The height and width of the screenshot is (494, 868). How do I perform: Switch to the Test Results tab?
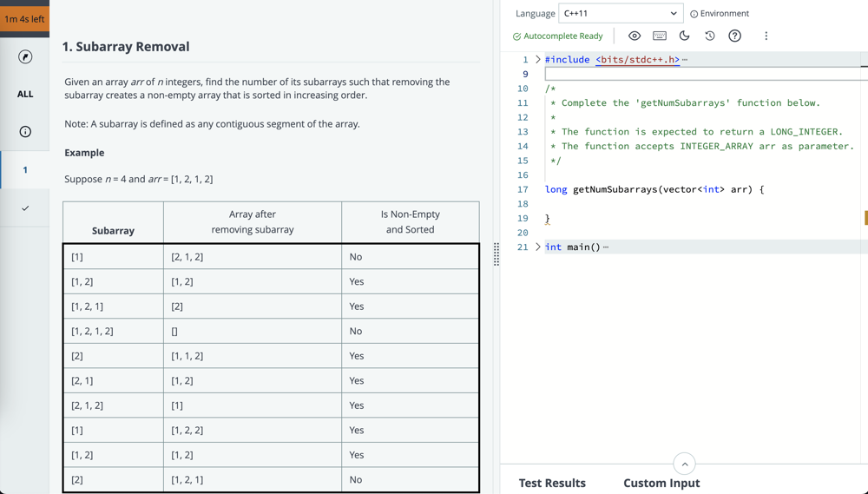coord(552,483)
